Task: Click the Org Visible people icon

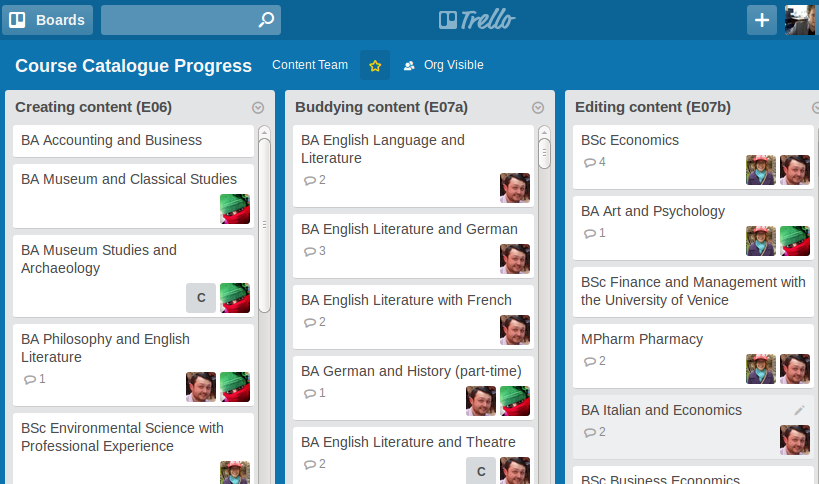Action: click(409, 65)
